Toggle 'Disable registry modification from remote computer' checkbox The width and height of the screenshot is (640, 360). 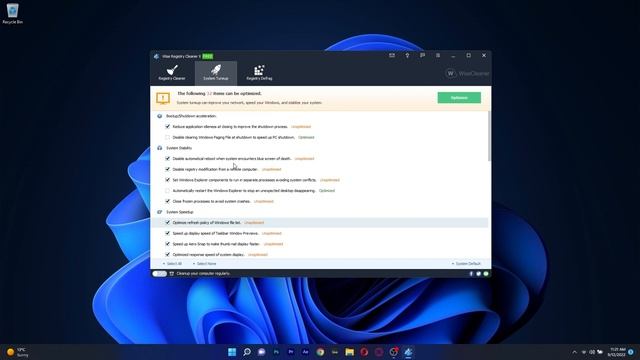[167, 169]
